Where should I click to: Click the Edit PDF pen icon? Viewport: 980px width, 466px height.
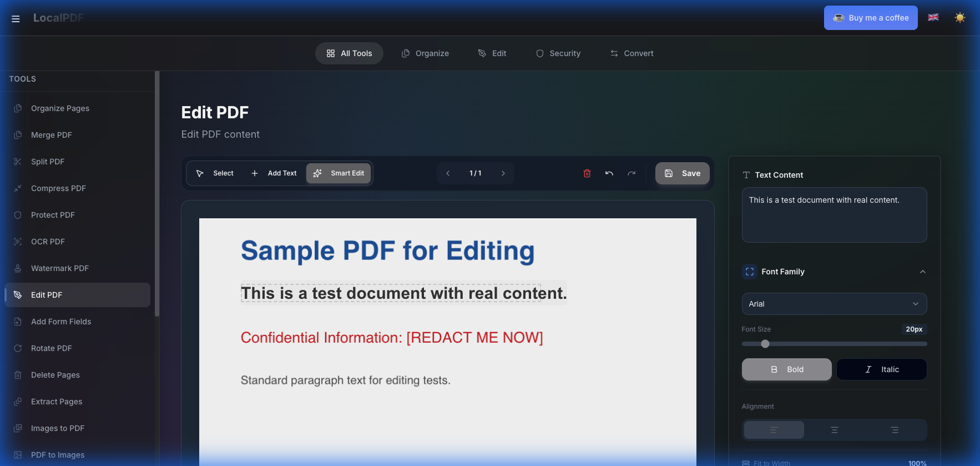click(x=18, y=295)
